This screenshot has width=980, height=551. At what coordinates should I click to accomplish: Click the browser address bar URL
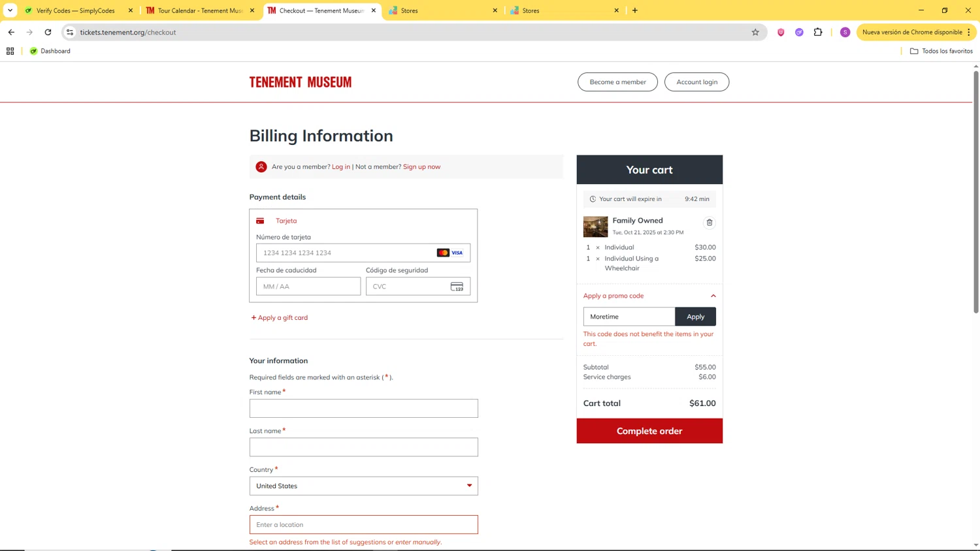click(x=128, y=32)
